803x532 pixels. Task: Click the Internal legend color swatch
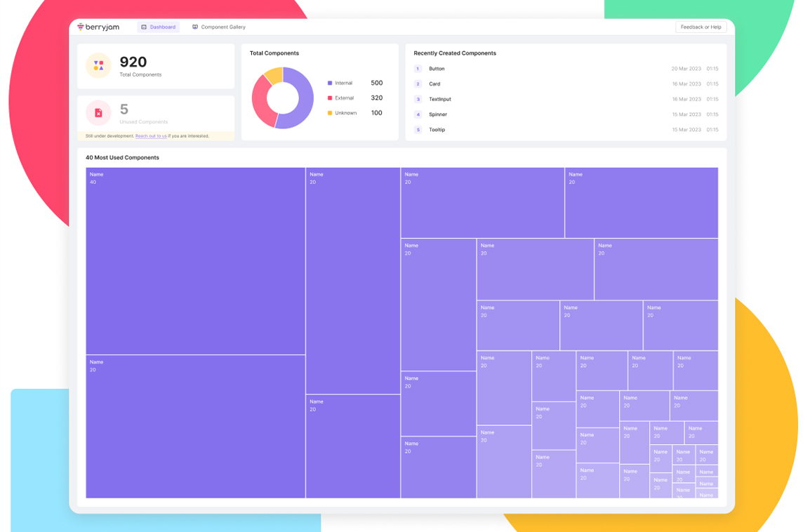[x=330, y=83]
